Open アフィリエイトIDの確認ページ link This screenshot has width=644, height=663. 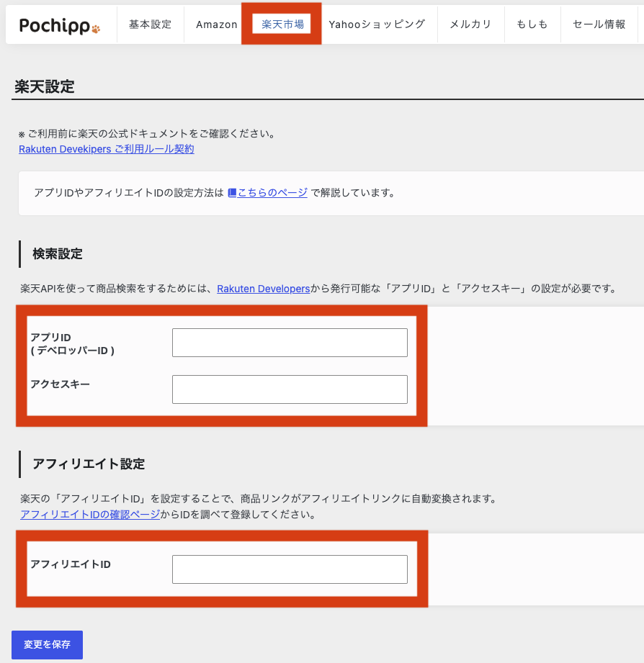click(x=90, y=515)
